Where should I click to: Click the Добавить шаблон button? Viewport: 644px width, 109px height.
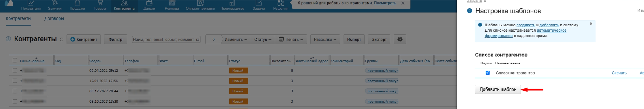[x=498, y=89]
